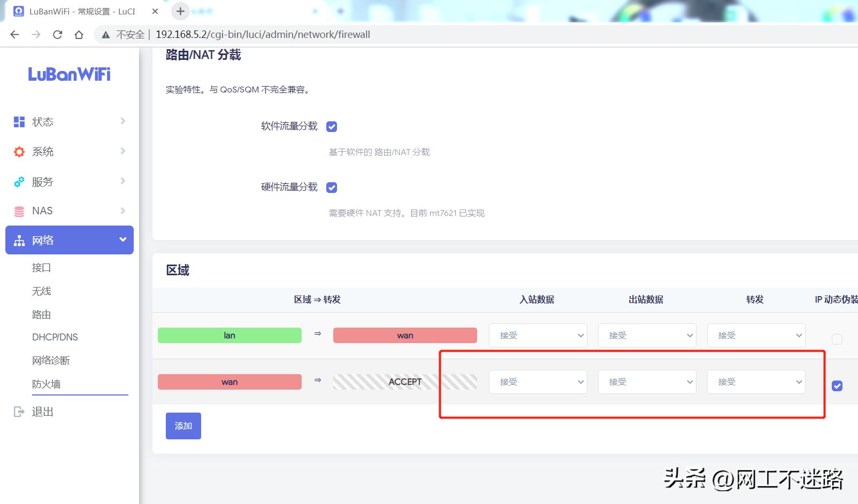Open 入站数据 dropdown in wan row

point(538,382)
